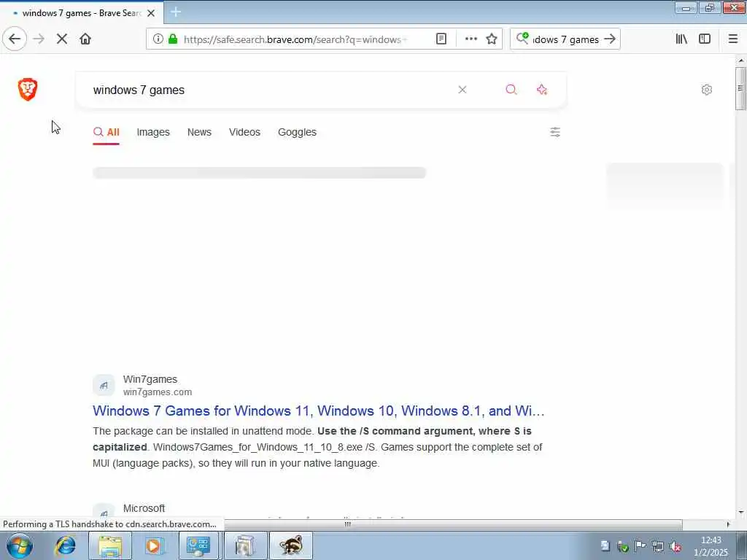Go back using the back arrow button

point(15,39)
